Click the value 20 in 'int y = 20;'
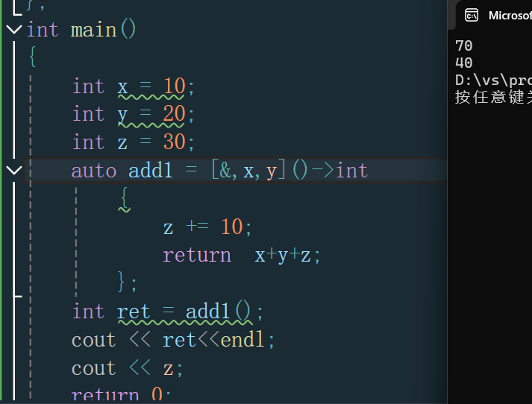Screen dimensions: 532x404 pos(175,114)
